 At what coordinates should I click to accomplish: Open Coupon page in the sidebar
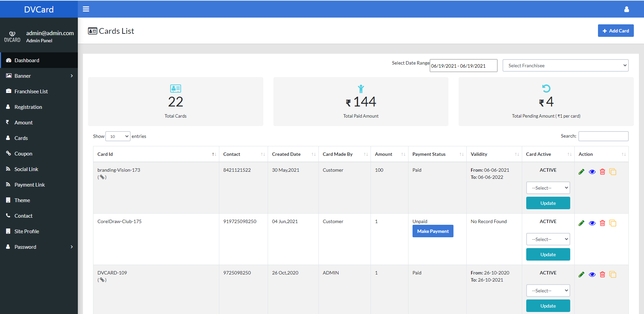[39, 153]
